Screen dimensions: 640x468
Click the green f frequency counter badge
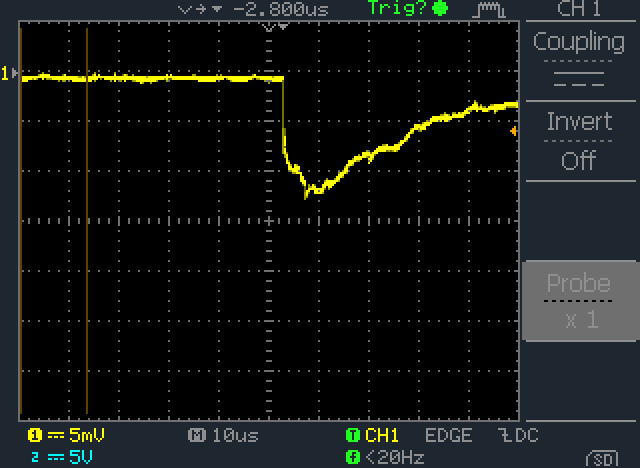(x=353, y=457)
